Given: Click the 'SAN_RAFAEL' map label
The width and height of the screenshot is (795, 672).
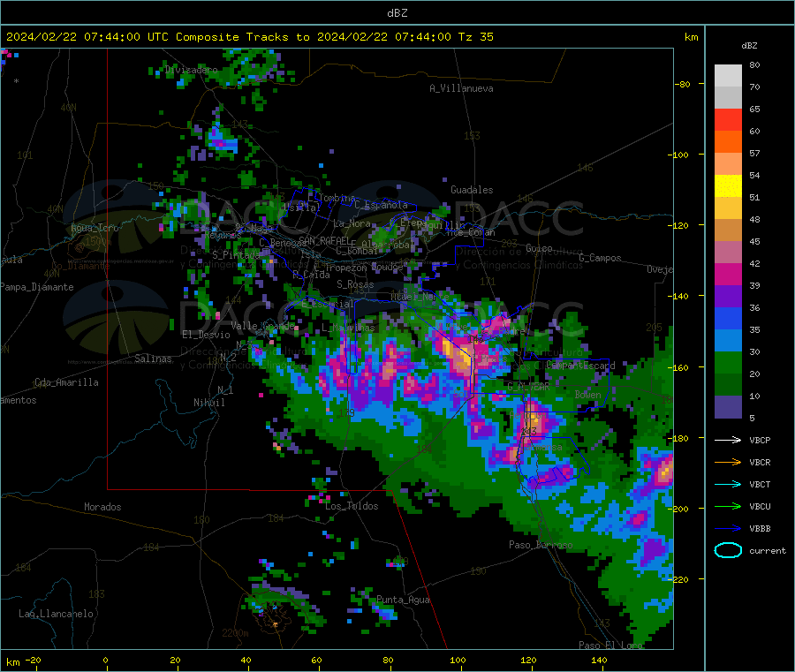Looking at the screenshot, I should point(324,240).
